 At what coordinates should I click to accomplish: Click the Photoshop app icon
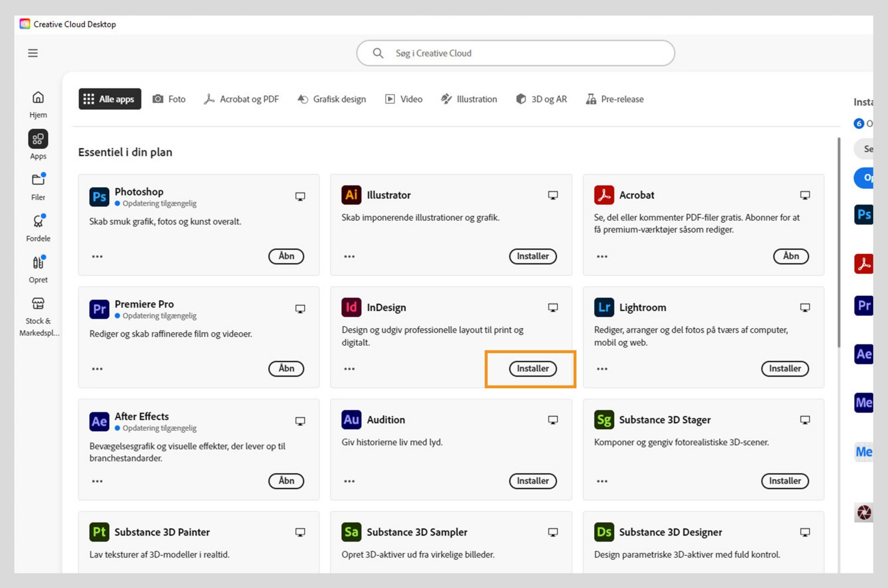tap(99, 197)
